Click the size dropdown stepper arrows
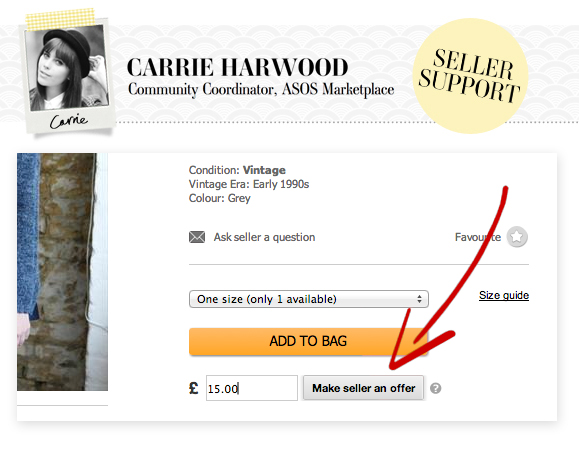 [x=419, y=299]
